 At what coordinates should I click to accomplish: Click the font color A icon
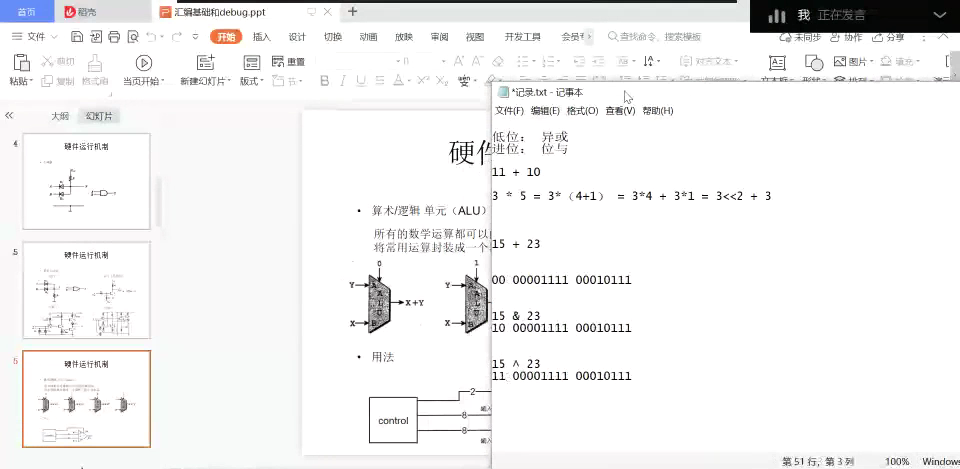[x=398, y=81]
